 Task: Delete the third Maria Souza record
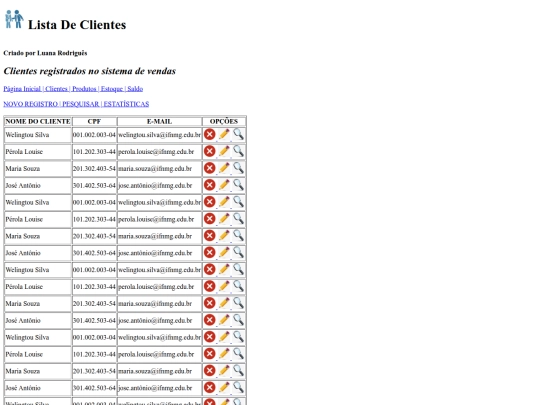(209, 303)
